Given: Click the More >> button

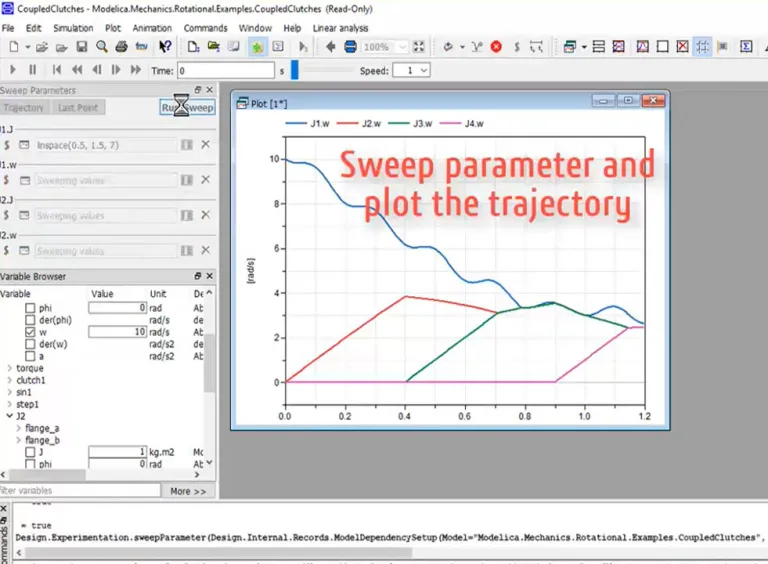Looking at the screenshot, I should (x=188, y=491).
